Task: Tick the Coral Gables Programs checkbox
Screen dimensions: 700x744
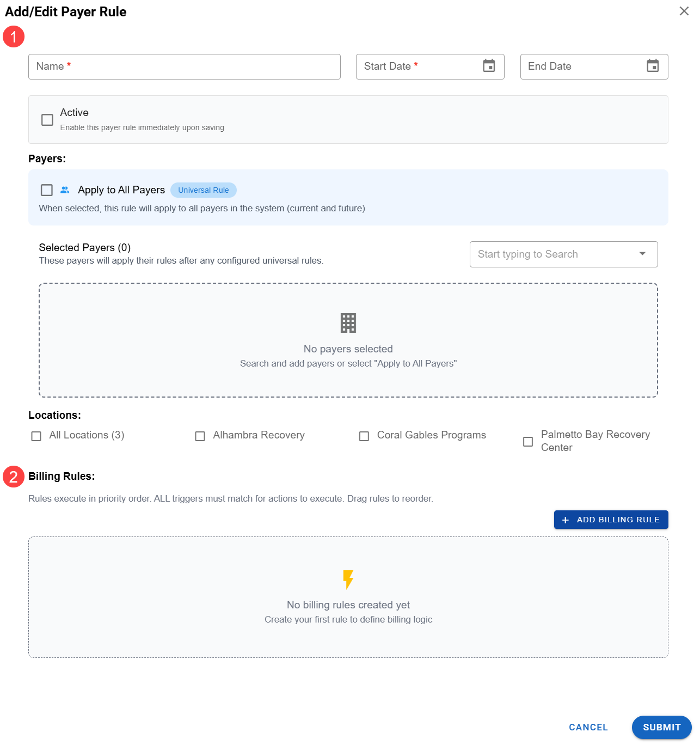Action: tap(364, 436)
